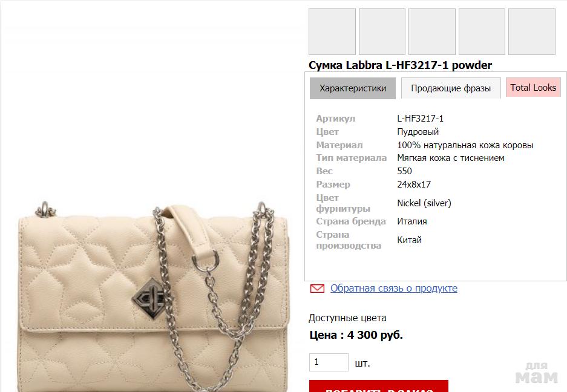Select the fourth gallery thumbnail placeholder
The height and width of the screenshot is (392, 567).
click(482, 32)
